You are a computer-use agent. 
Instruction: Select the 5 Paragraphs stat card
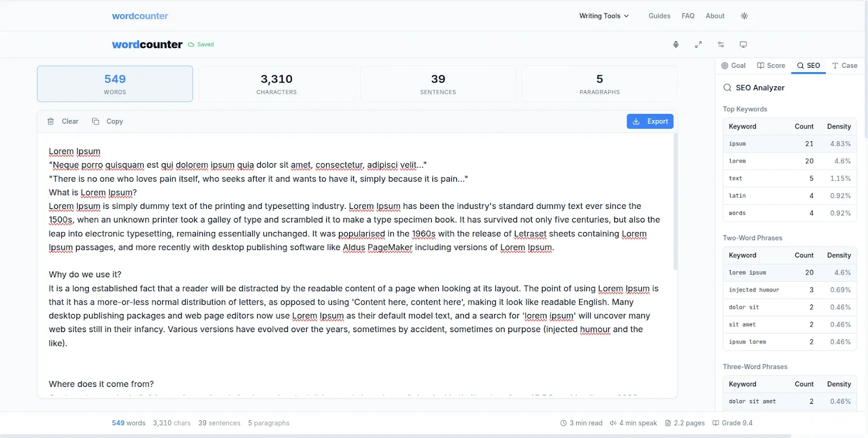pyautogui.click(x=599, y=84)
